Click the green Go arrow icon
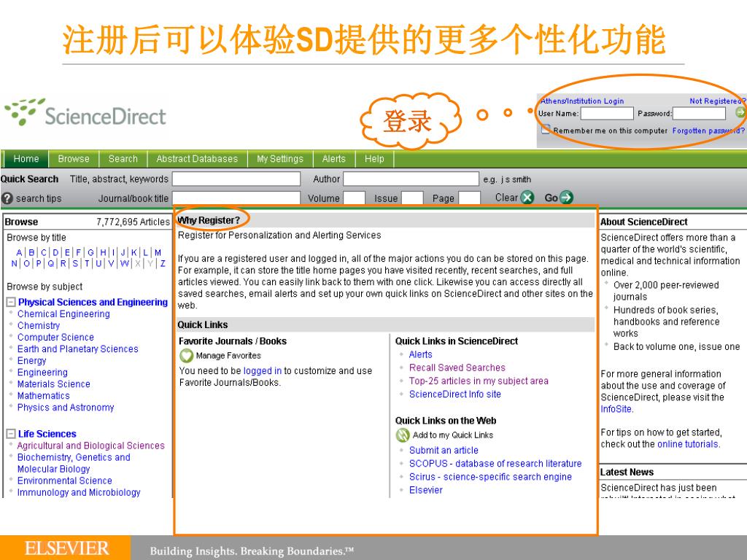 [x=566, y=198]
